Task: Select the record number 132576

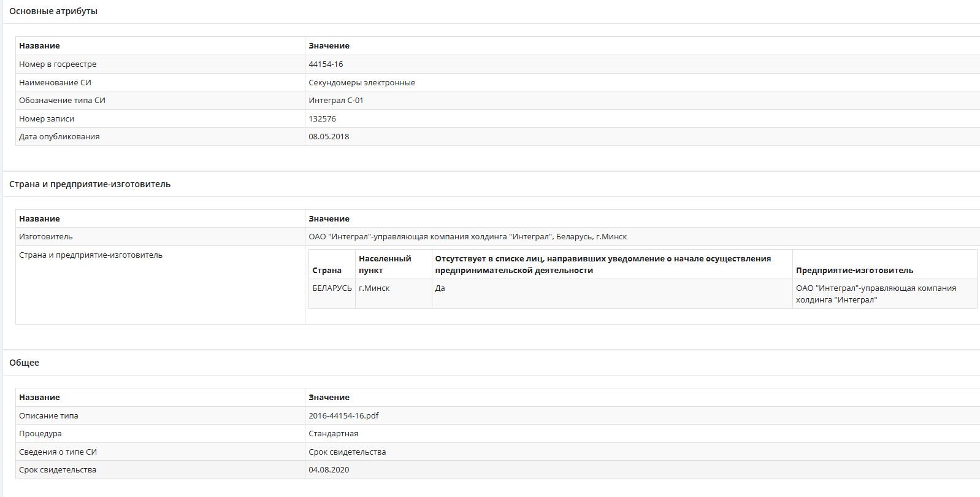Action: [322, 119]
